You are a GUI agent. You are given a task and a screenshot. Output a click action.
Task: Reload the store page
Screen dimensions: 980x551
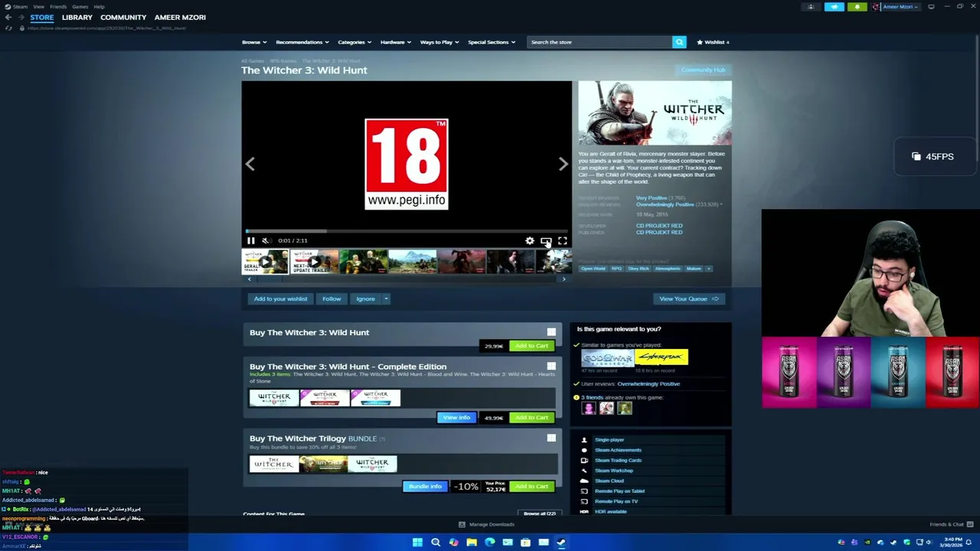[x=8, y=28]
